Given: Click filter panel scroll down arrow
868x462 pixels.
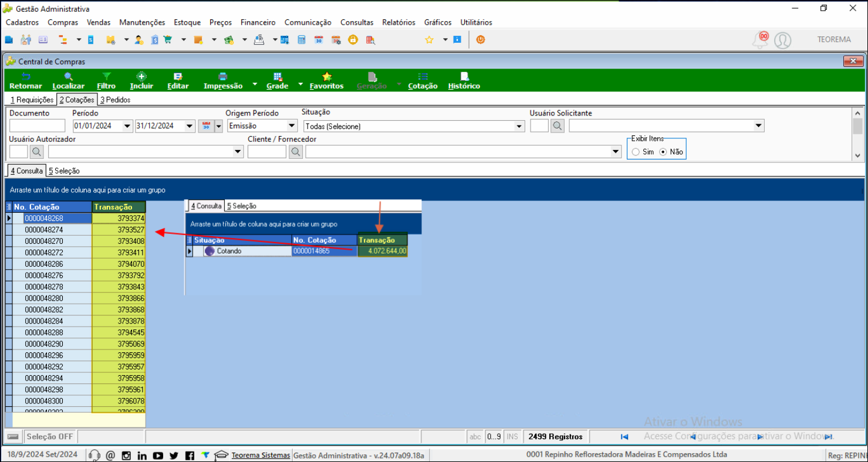Looking at the screenshot, I should [x=857, y=155].
